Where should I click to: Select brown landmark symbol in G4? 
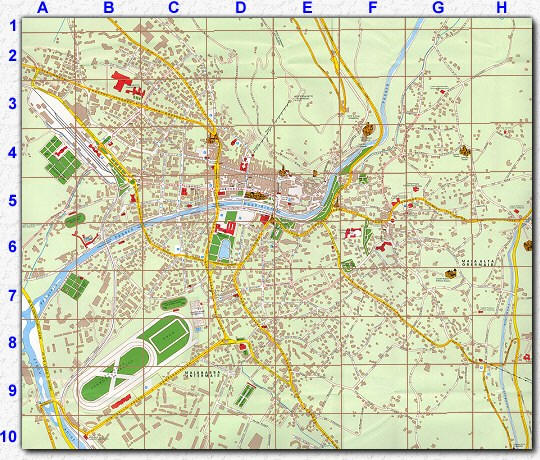pos(465,151)
